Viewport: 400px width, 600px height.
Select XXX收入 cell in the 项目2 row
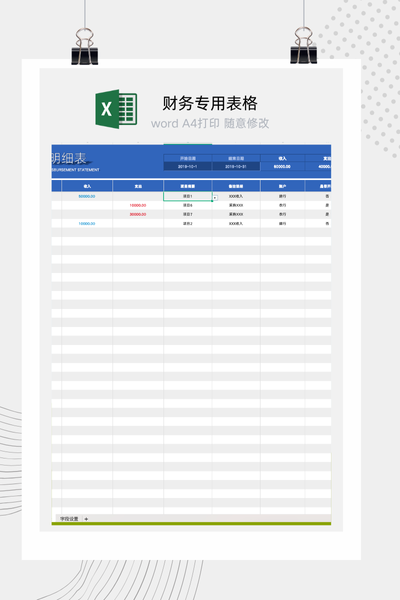[236, 223]
